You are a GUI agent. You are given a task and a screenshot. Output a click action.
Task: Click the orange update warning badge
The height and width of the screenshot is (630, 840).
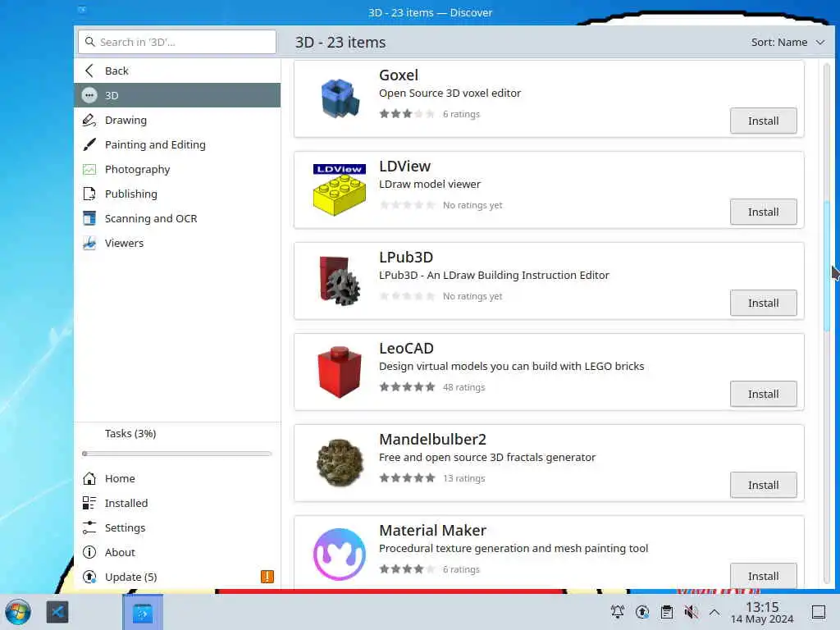tap(267, 577)
